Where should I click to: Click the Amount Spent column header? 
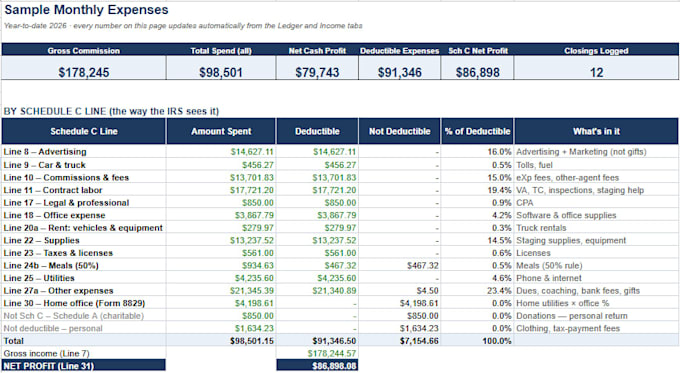pos(221,131)
